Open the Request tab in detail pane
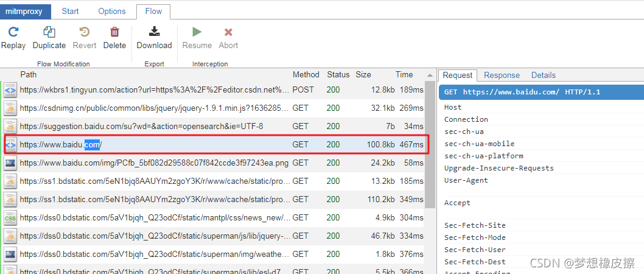The image size is (644, 274). pyautogui.click(x=458, y=75)
